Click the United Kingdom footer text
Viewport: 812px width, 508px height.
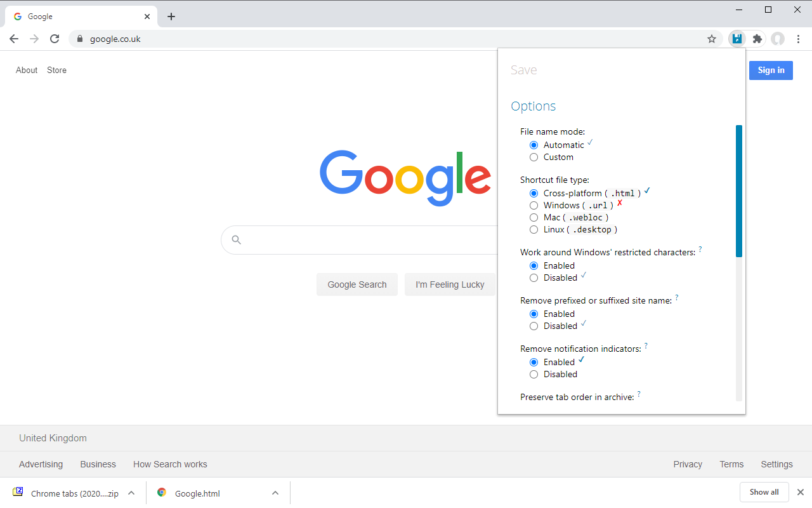(53, 438)
